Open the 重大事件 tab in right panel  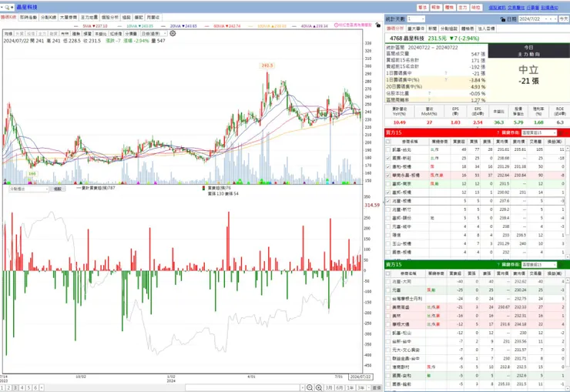pyautogui.click(x=416, y=28)
